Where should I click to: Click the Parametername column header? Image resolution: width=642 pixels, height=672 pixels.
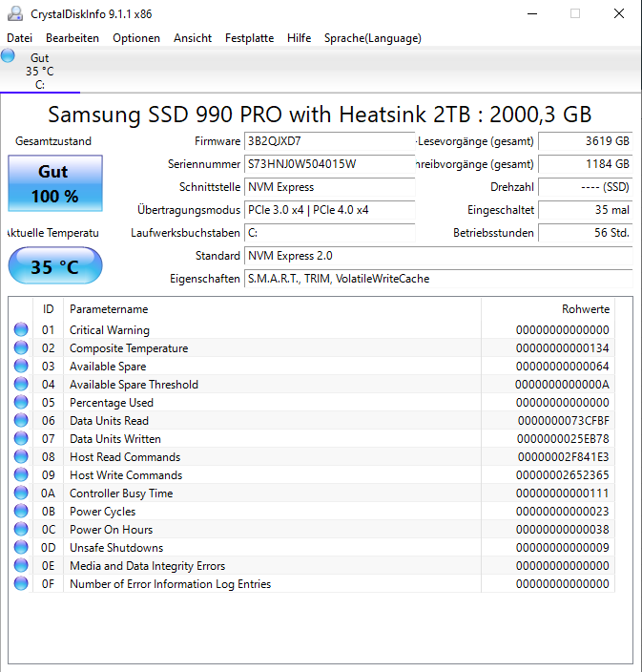tap(273, 309)
